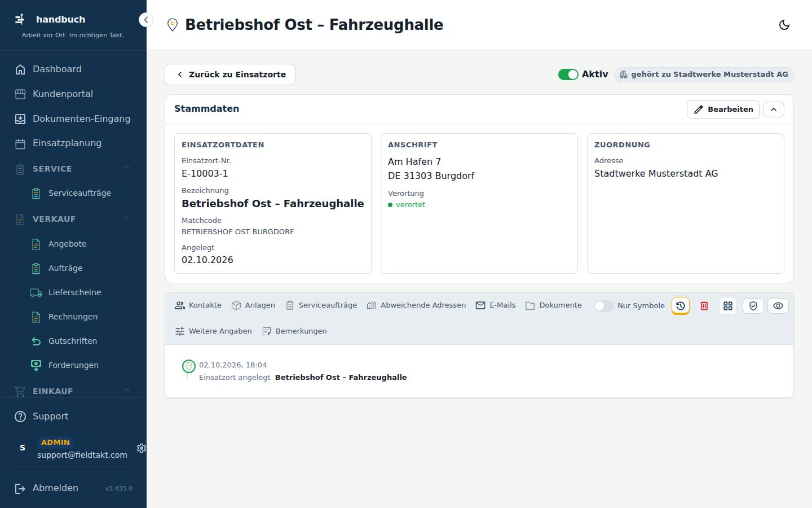
Task: Collapse the VERKAUF section
Action: pyautogui.click(x=73, y=218)
